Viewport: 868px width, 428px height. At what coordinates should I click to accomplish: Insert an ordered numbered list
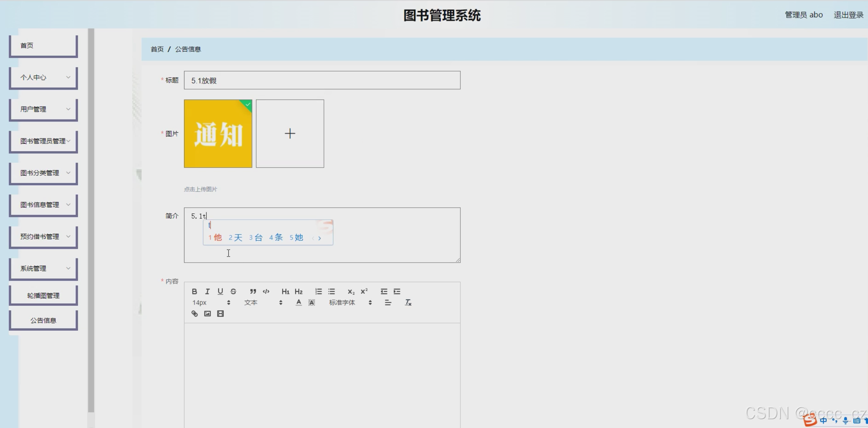click(319, 291)
